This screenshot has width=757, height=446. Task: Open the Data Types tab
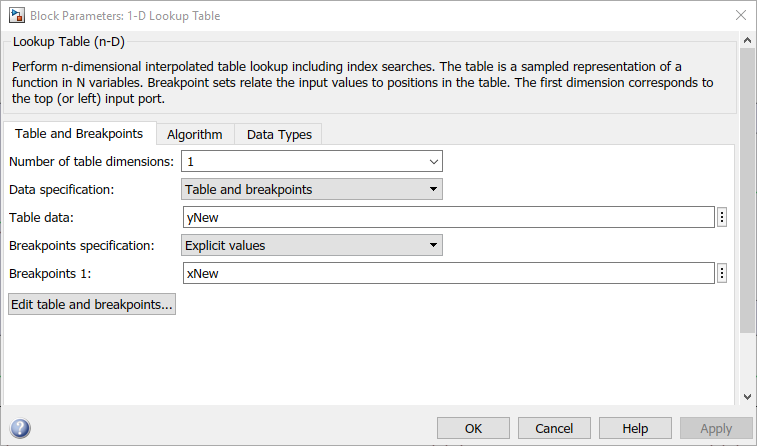279,134
